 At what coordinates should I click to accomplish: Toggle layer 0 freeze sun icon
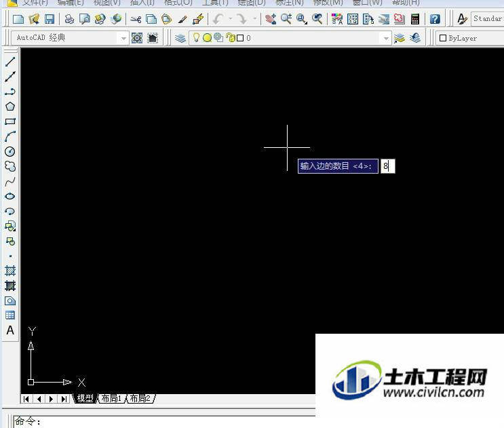[x=208, y=38]
